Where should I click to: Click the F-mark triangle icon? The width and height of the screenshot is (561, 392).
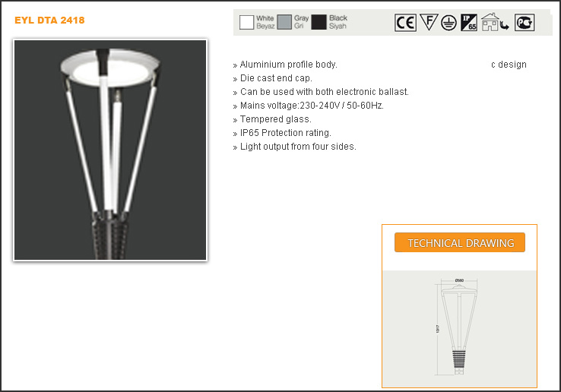[x=429, y=22]
